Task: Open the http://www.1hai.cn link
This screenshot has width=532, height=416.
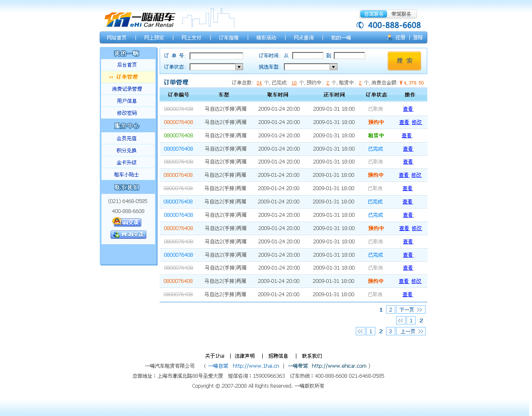Action: [x=256, y=366]
